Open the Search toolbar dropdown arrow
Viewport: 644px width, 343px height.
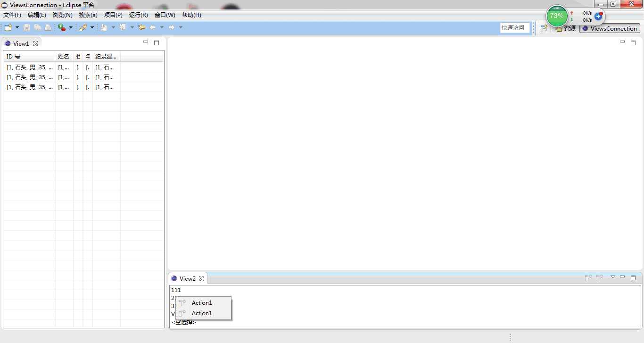coord(92,28)
